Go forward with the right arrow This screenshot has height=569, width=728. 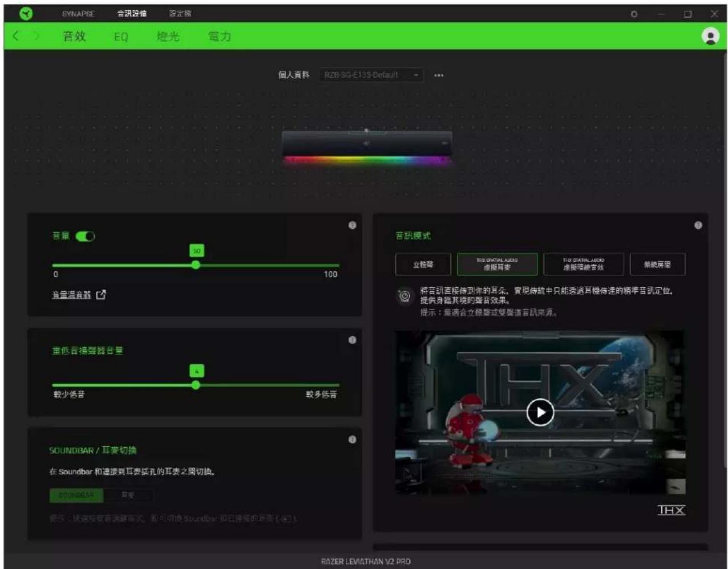click(x=37, y=36)
